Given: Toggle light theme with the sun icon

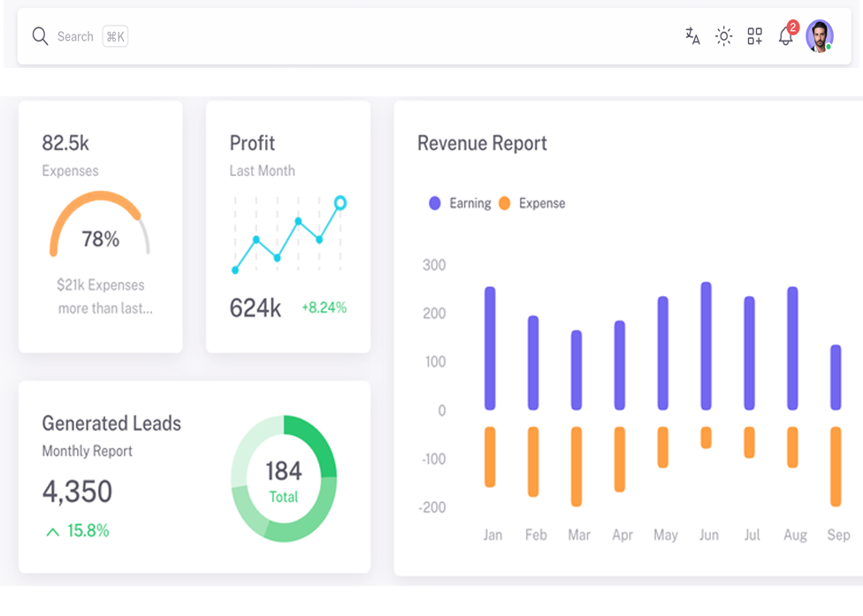Looking at the screenshot, I should (x=723, y=36).
